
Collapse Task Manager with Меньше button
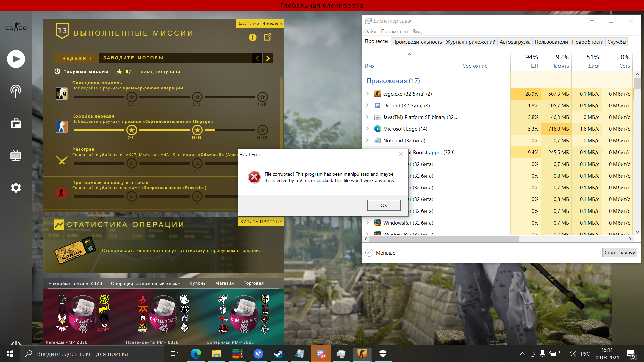click(x=381, y=253)
